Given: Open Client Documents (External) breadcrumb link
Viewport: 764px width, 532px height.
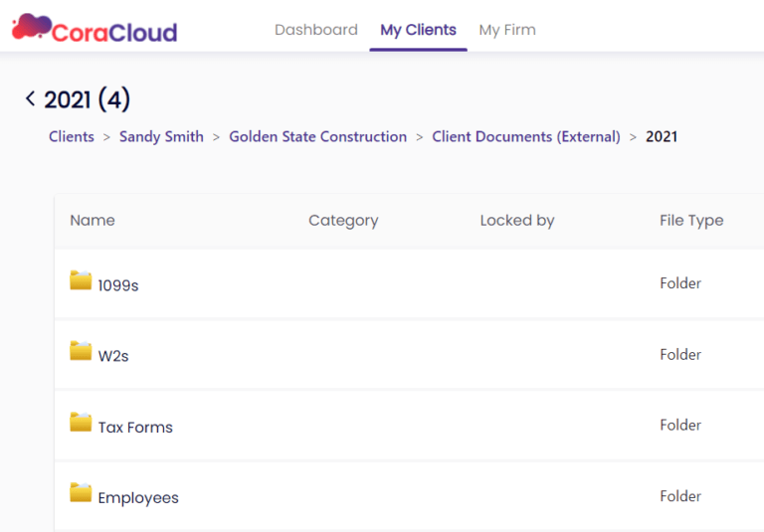Looking at the screenshot, I should pyautogui.click(x=525, y=137).
